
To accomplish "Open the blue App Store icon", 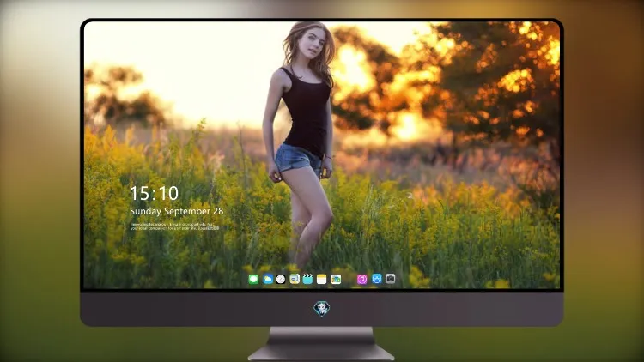I will [377, 279].
